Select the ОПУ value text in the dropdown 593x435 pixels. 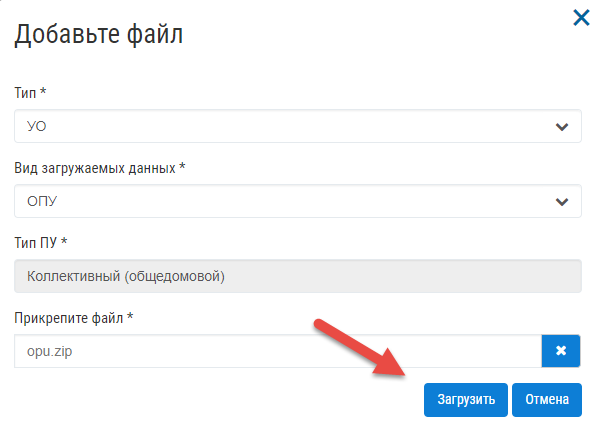[x=42, y=201]
